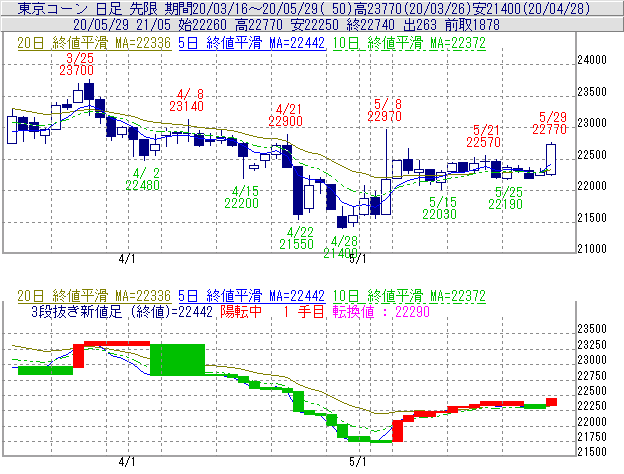Click the 21000 axis label on upper chart
This screenshot has width=624, height=474.
tap(592, 249)
